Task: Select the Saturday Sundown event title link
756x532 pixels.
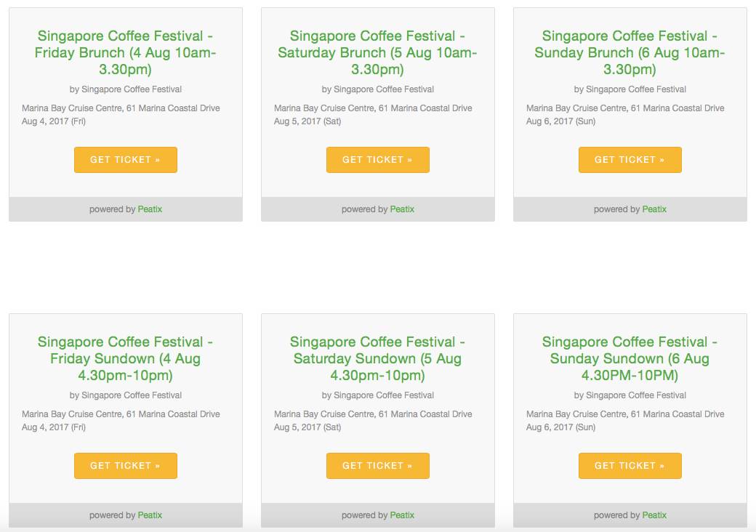Action: click(377, 359)
